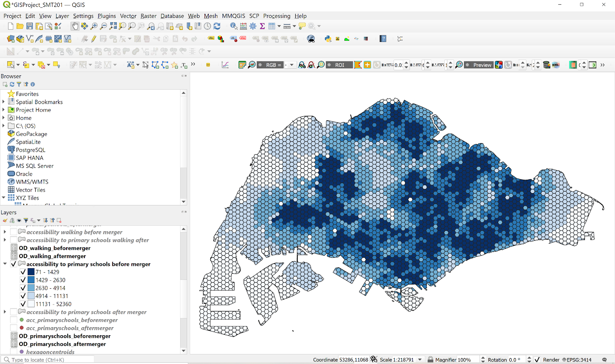The width and height of the screenshot is (615, 364).
Task: Click the Zoom Full extent icon
Action: point(113,26)
